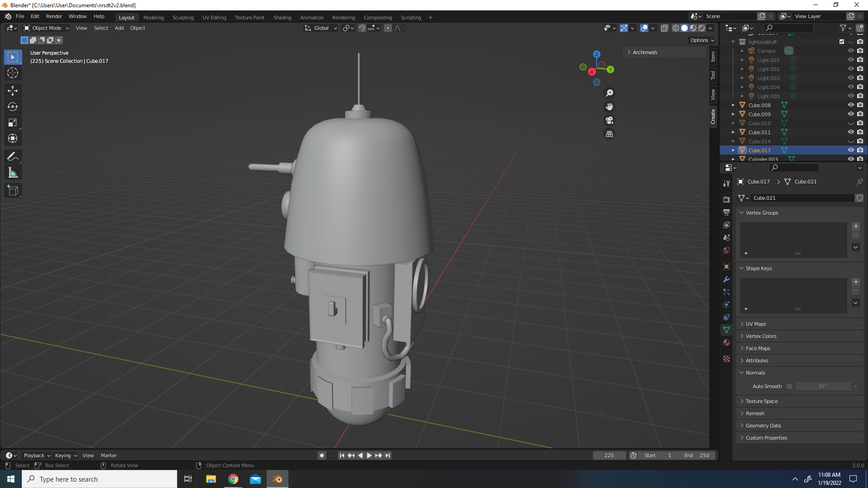This screenshot has height=488, width=868.
Task: Switch to UV Editing workspace tab
Action: pyautogui.click(x=214, y=18)
